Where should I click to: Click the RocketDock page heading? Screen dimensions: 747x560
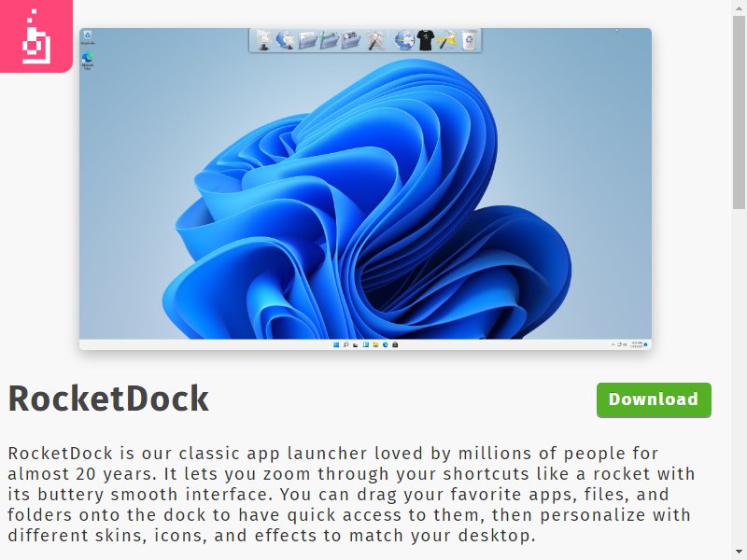tap(108, 399)
